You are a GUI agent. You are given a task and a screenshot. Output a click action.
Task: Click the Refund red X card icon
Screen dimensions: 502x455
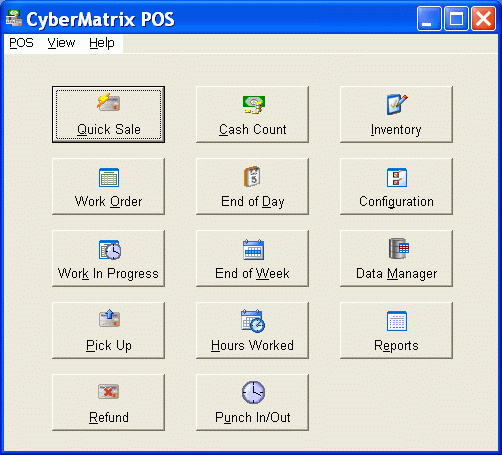[109, 391]
